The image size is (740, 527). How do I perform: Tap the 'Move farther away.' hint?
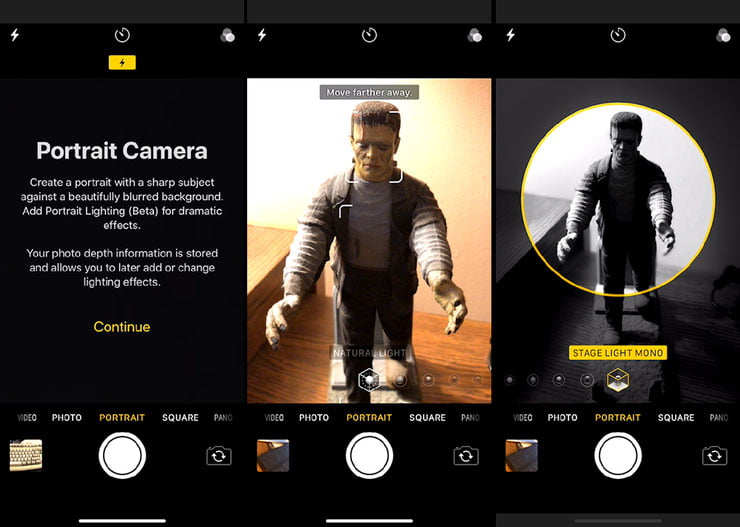coord(369,92)
